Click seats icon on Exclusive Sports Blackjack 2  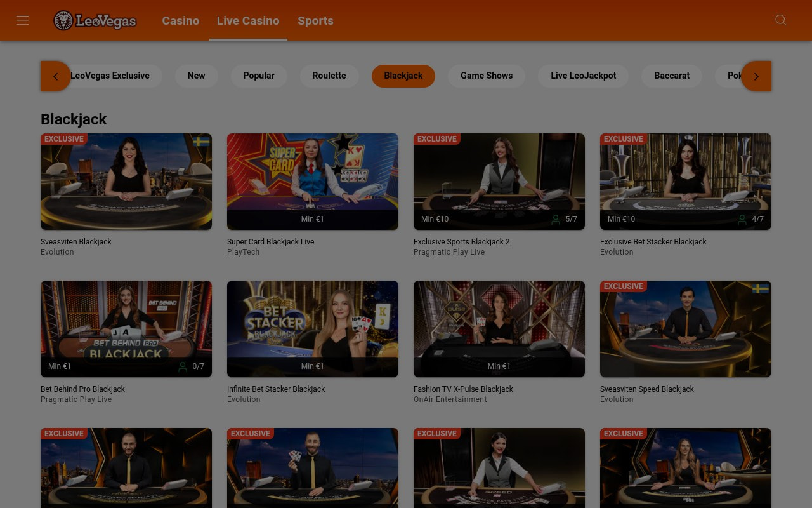(x=556, y=219)
